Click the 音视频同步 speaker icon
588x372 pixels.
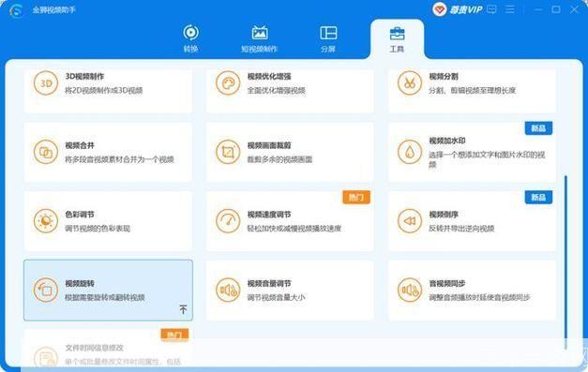410,290
